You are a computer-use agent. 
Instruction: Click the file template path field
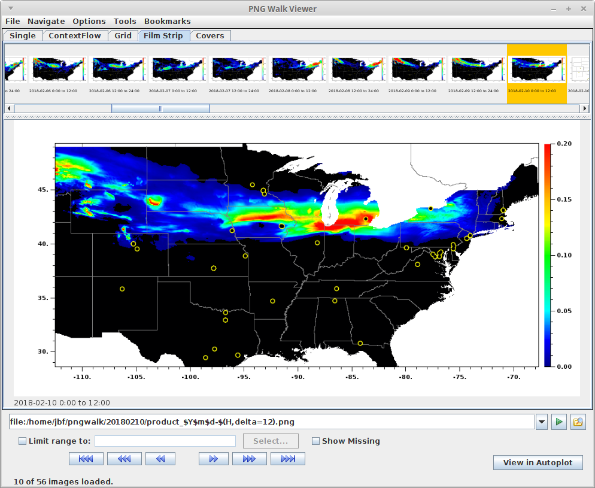point(272,422)
